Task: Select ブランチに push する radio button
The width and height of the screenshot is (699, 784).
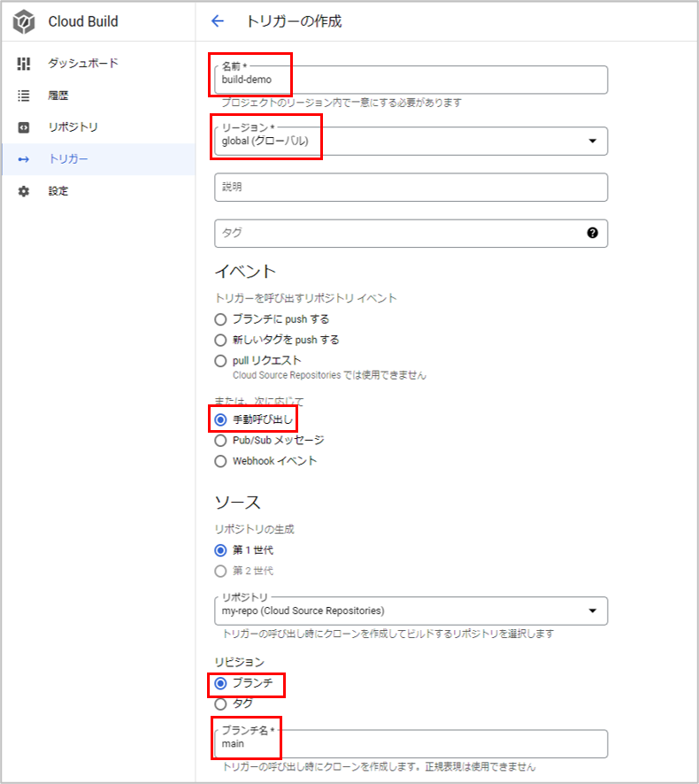Action: tap(220, 319)
